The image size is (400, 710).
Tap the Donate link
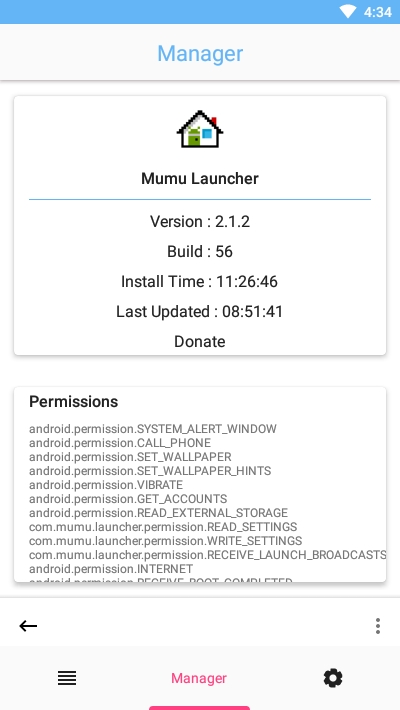coord(200,341)
